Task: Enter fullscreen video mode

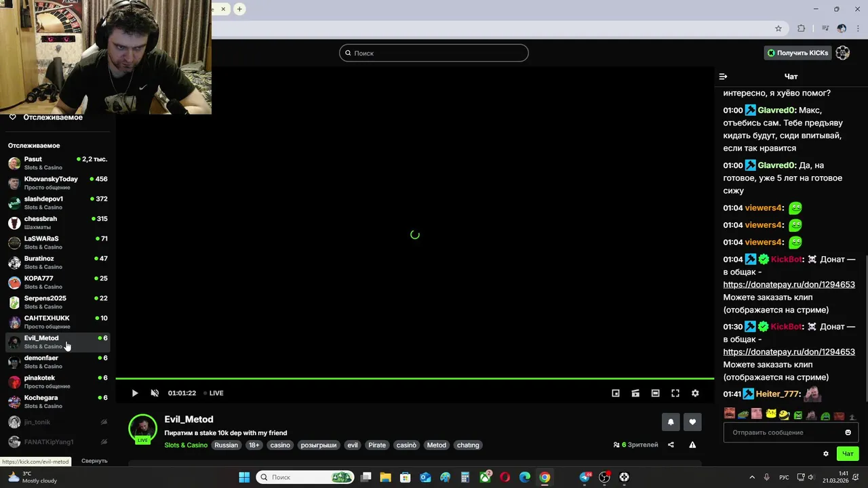Action: pos(675,393)
